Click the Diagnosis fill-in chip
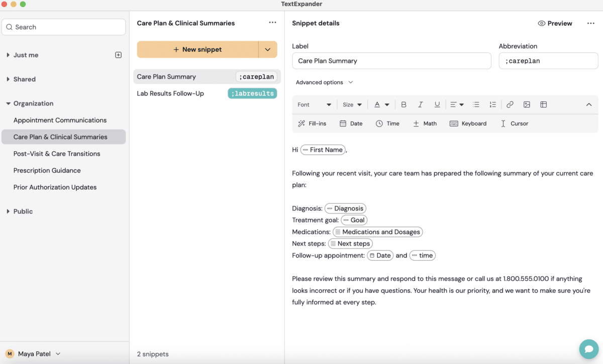603x364 pixels. click(x=345, y=208)
